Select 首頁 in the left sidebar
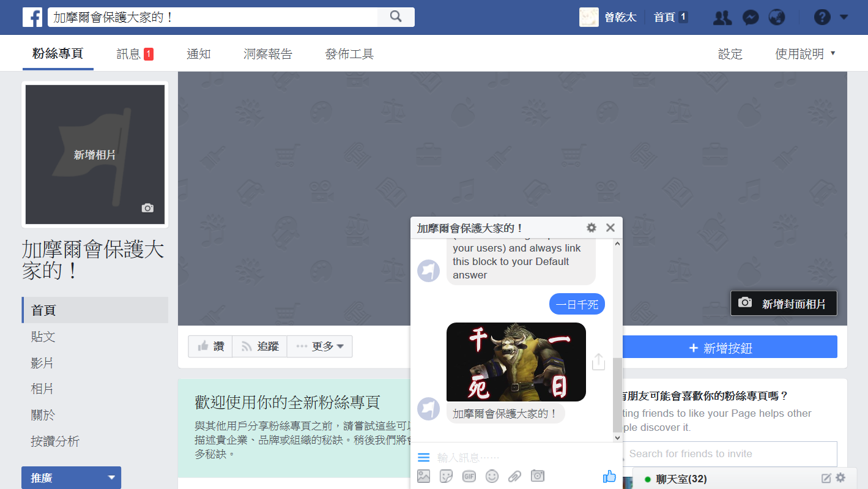Viewport: 868px width, 489px height. 95,310
